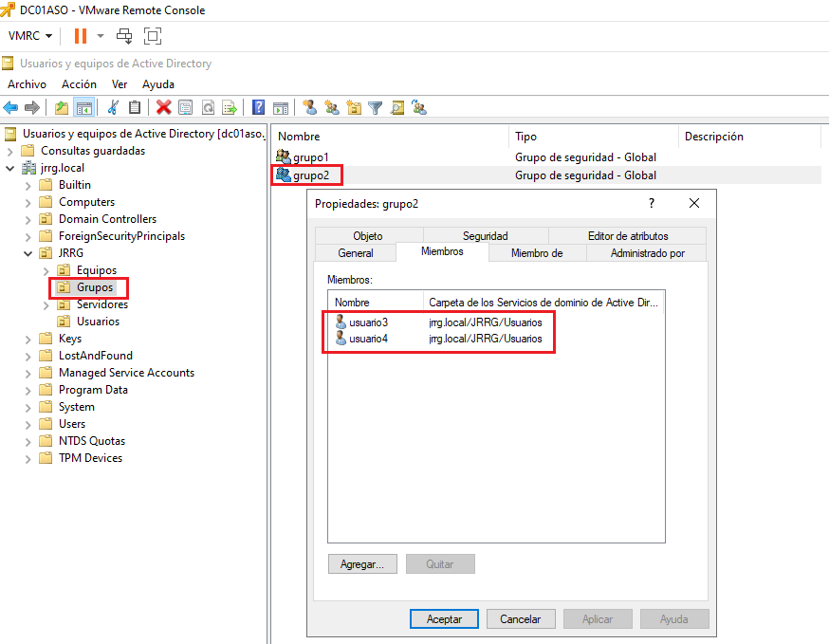
Task: Switch to the General tab
Action: (356, 252)
